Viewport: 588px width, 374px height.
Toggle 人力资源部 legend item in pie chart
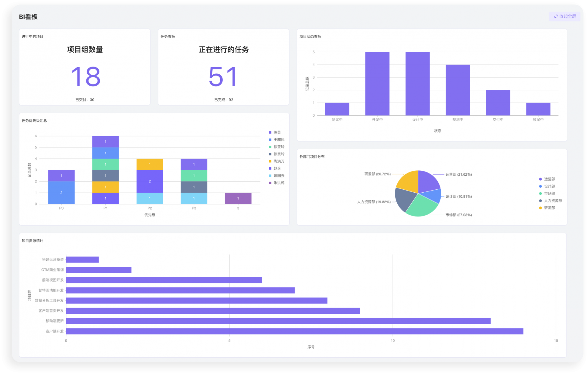pos(551,201)
